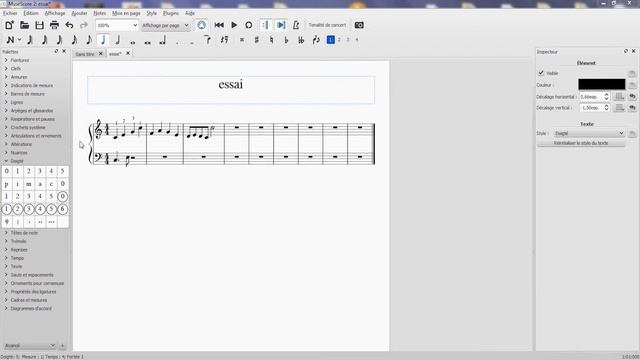Toggle Tonalité de concert button
Screen dimensions: 640x360
click(327, 25)
